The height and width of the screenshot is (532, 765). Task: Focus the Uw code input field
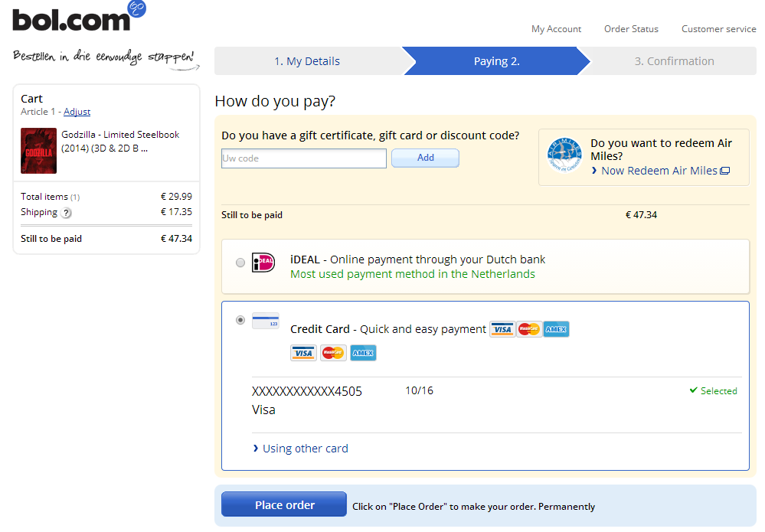[x=304, y=158]
